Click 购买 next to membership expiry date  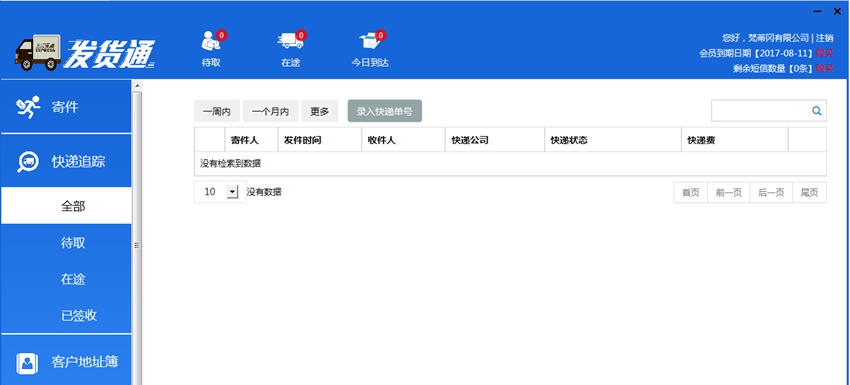[x=825, y=53]
